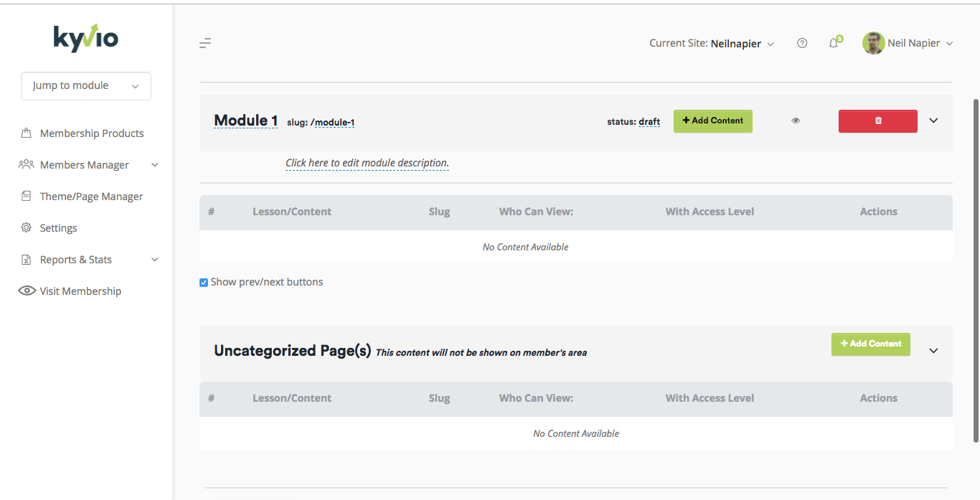Click Neil Napier profile avatar

tap(873, 43)
